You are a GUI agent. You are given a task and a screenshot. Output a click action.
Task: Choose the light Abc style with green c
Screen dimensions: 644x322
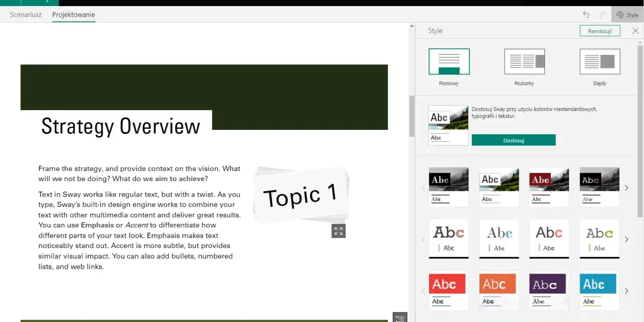600,238
